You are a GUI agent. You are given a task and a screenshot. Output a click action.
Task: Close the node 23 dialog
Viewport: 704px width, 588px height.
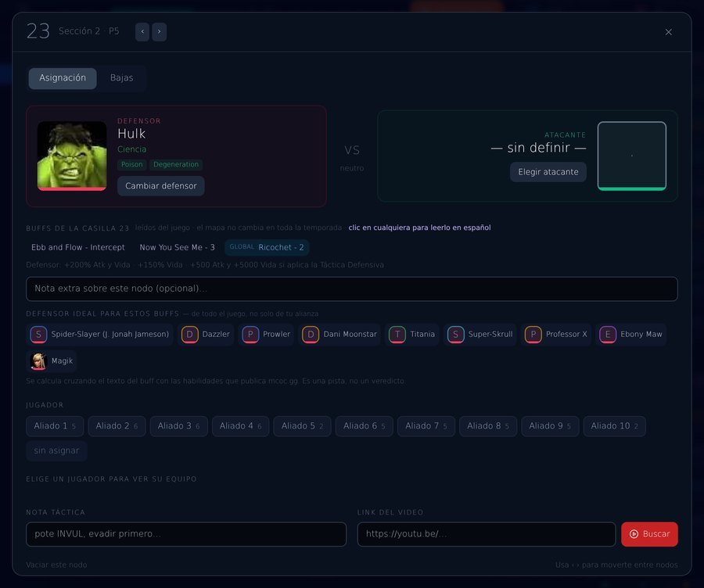668,32
